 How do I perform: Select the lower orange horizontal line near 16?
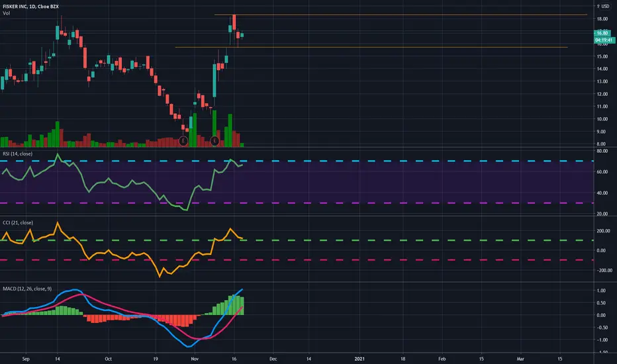[x=371, y=47]
